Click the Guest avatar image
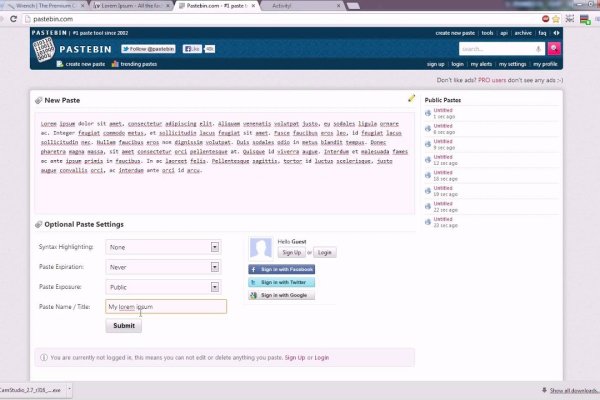Image resolution: width=600 pixels, height=400 pixels. tap(260, 249)
